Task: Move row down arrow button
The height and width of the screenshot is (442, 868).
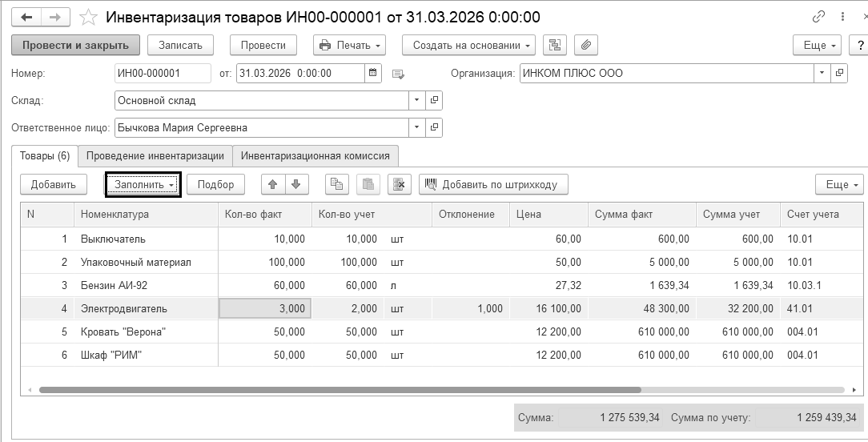Action: (295, 184)
